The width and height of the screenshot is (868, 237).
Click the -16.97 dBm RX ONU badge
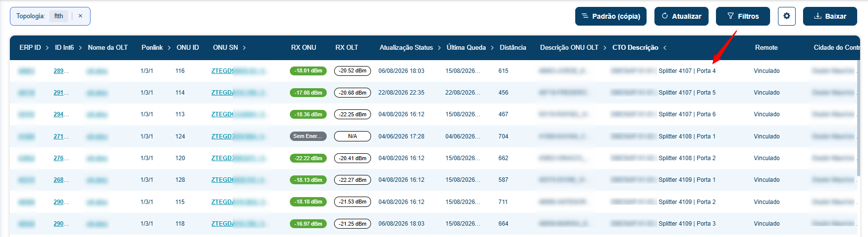(x=308, y=224)
